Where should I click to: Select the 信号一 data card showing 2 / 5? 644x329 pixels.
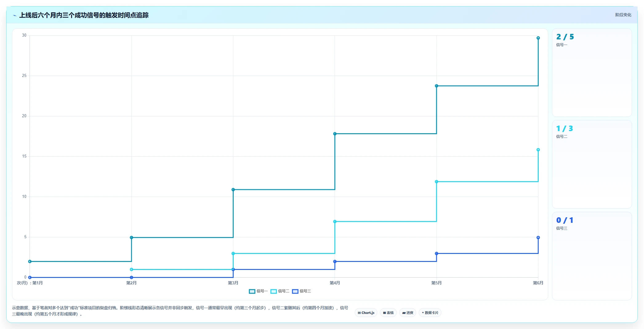(592, 73)
